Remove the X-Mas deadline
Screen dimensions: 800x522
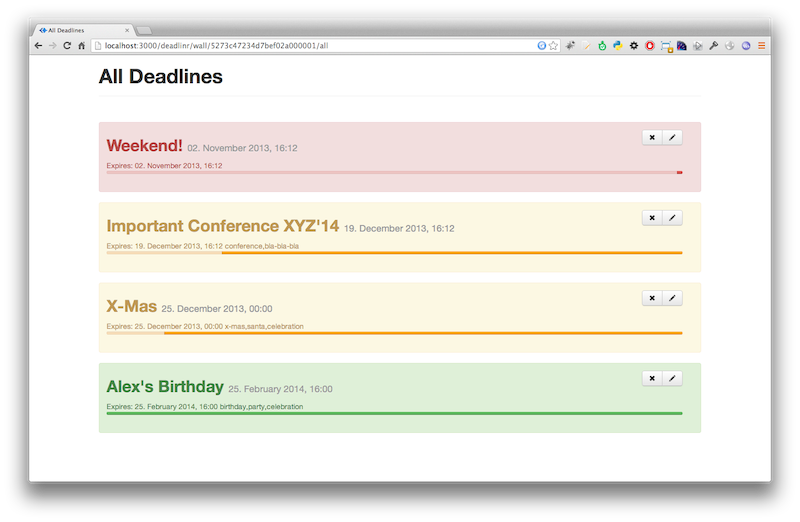pos(652,298)
